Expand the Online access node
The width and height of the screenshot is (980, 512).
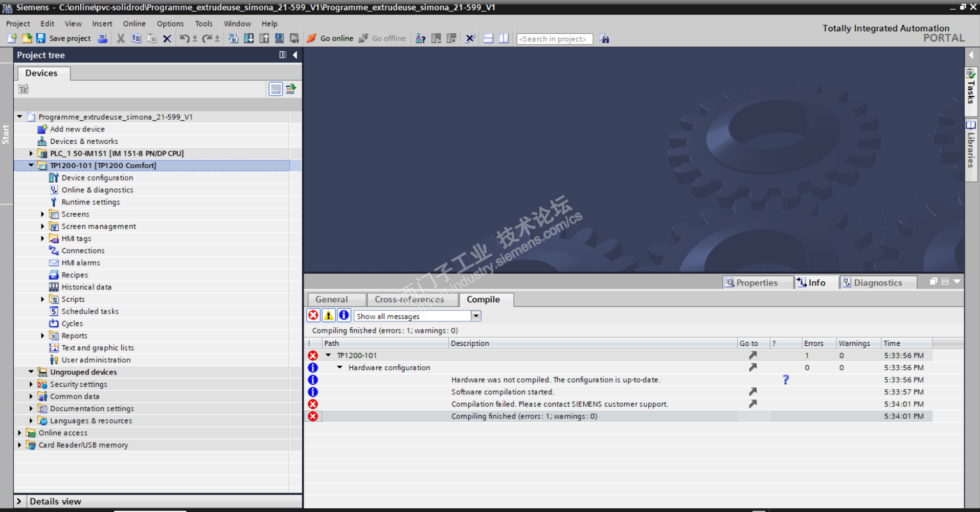(20, 433)
